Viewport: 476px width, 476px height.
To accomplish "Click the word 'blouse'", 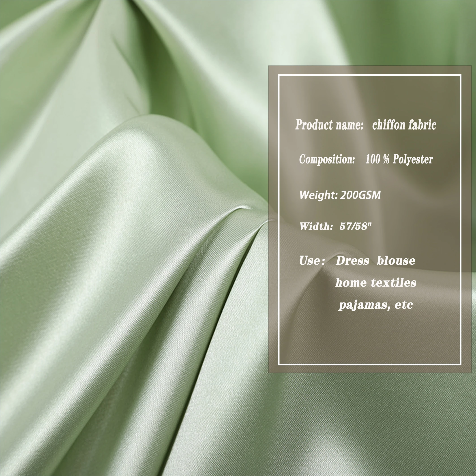I will [396, 261].
